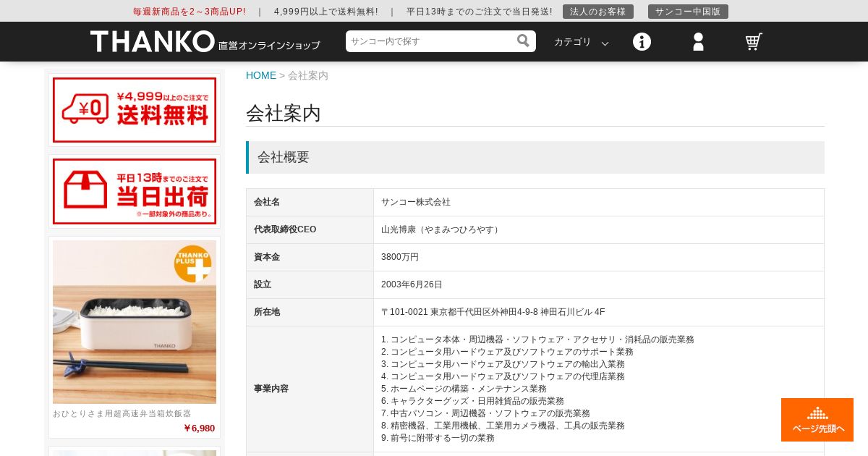Click the THANKO logo
Viewport: 868px width, 456px height.
(153, 41)
